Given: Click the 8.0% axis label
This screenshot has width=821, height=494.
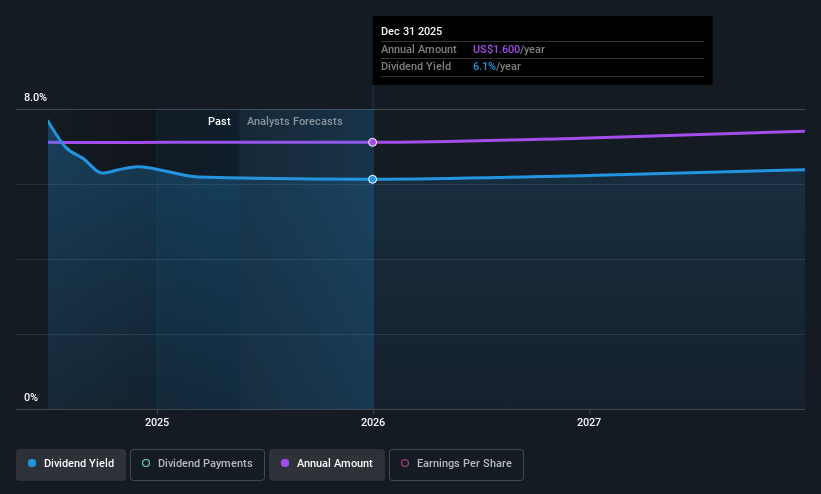Looking at the screenshot, I should pos(35,97).
